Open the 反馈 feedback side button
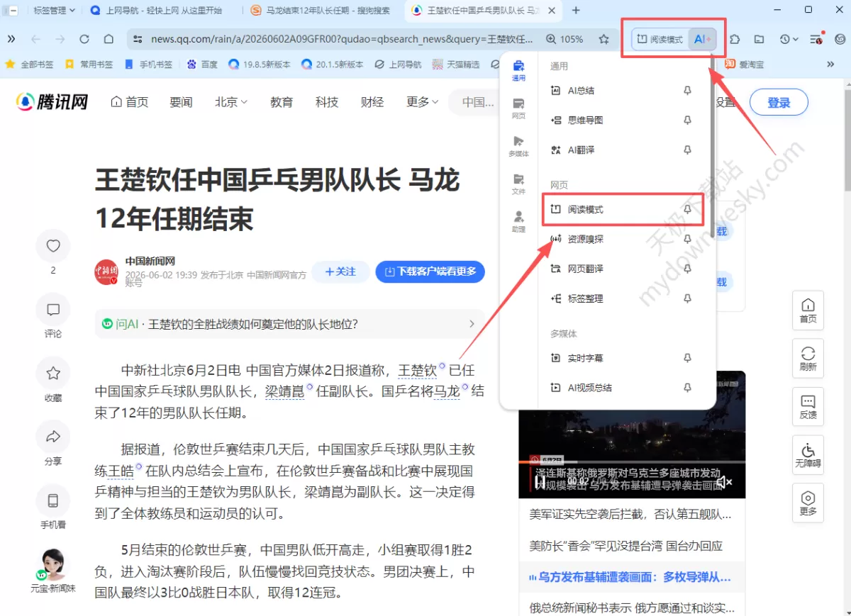Image resolution: width=851 pixels, height=616 pixels. point(808,407)
